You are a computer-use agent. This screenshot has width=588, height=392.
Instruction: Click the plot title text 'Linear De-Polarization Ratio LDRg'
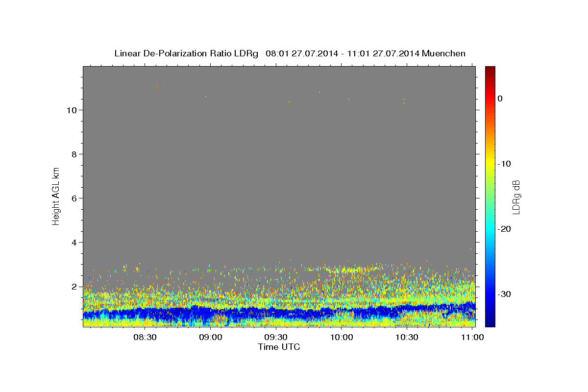click(x=186, y=53)
